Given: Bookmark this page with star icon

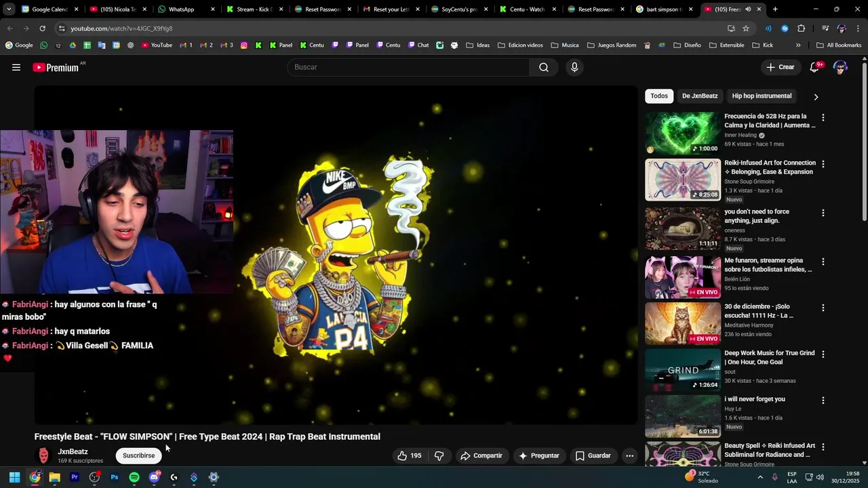Looking at the screenshot, I should point(746,28).
